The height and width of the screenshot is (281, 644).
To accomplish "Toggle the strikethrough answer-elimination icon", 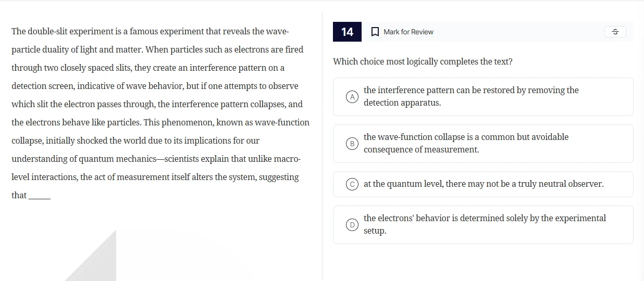I will pyautogui.click(x=615, y=32).
